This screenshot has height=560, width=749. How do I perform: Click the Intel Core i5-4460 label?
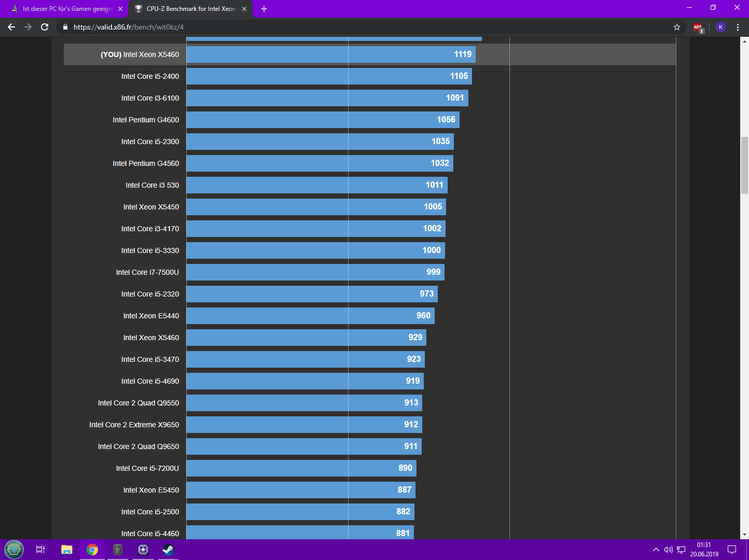(150, 534)
